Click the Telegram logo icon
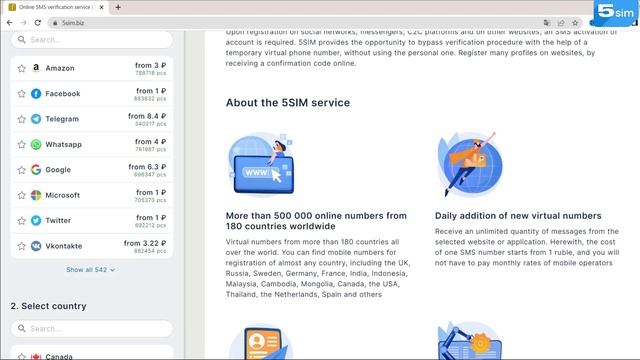This screenshot has height=360, width=640. (36, 119)
